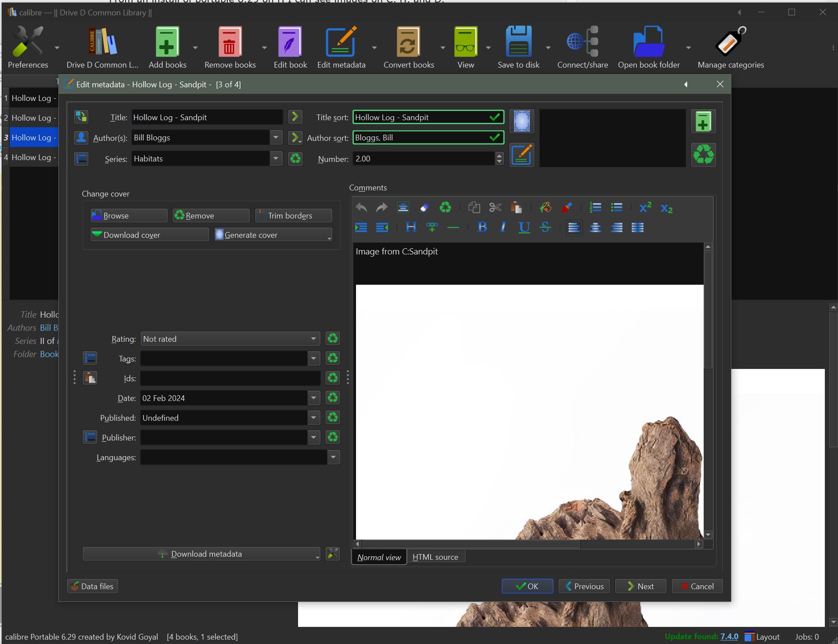The height and width of the screenshot is (644, 838).
Task: Swap author and title icon button
Action: coord(81,117)
